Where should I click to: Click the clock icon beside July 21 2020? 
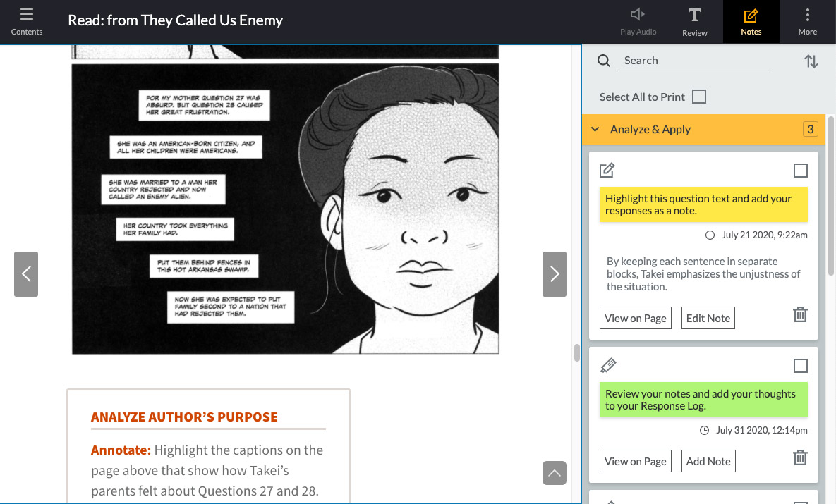710,235
